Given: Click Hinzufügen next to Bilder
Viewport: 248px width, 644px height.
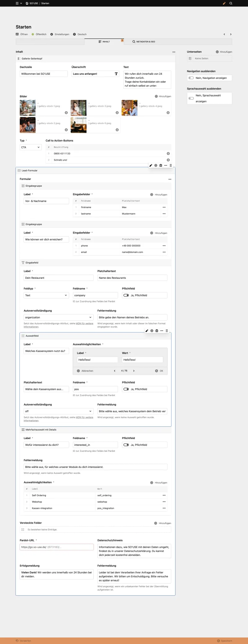Looking at the screenshot, I should tap(163, 96).
